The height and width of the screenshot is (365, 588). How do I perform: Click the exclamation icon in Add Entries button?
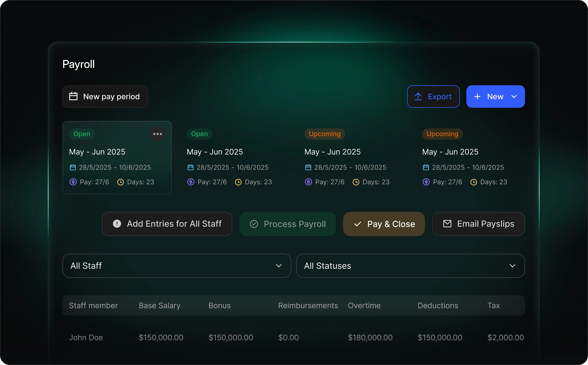(x=117, y=224)
